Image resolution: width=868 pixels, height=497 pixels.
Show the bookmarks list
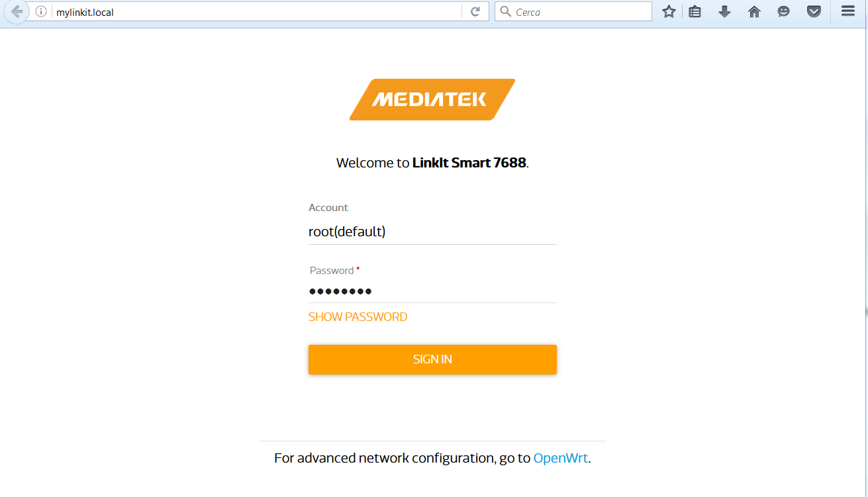point(695,12)
